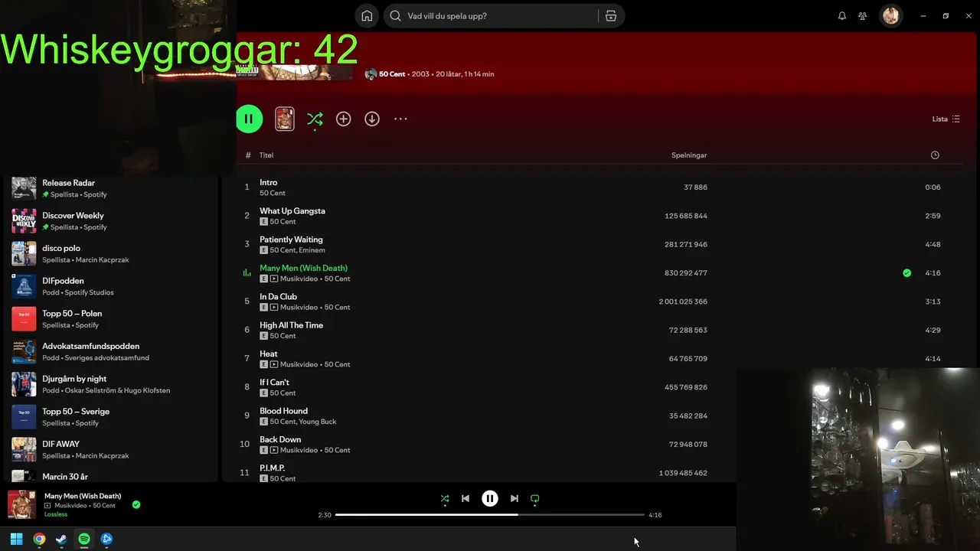Click now playing album cover thumbnail
Viewport: 980px width, 551px height.
point(21,504)
